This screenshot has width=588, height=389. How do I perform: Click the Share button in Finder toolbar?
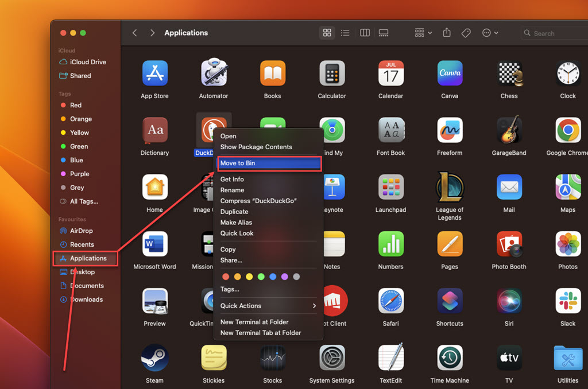coord(447,33)
